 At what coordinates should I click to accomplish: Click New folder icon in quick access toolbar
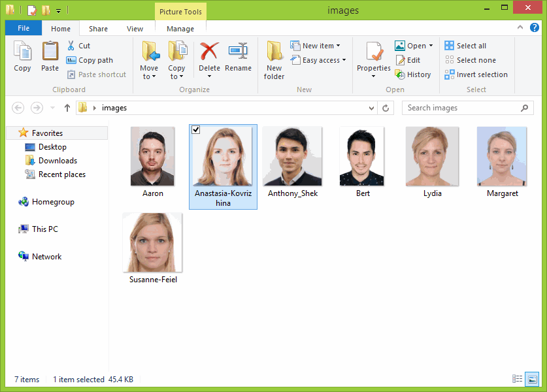coord(46,10)
